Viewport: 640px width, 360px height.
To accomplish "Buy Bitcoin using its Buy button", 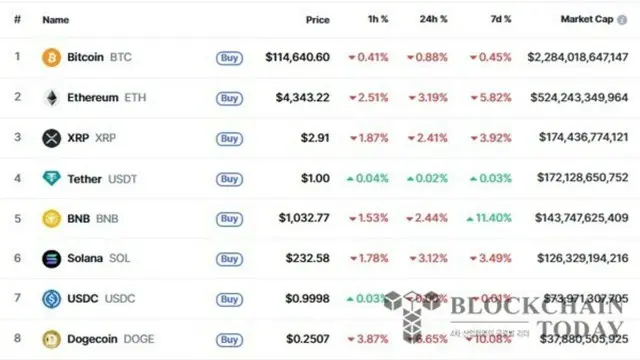I will 229,58.
